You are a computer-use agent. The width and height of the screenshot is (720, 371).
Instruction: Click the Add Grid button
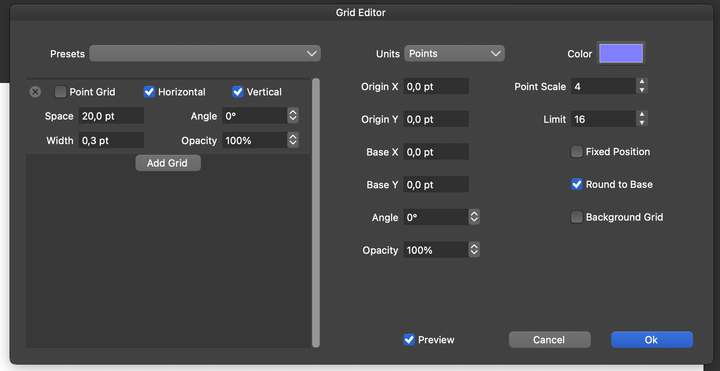point(168,163)
